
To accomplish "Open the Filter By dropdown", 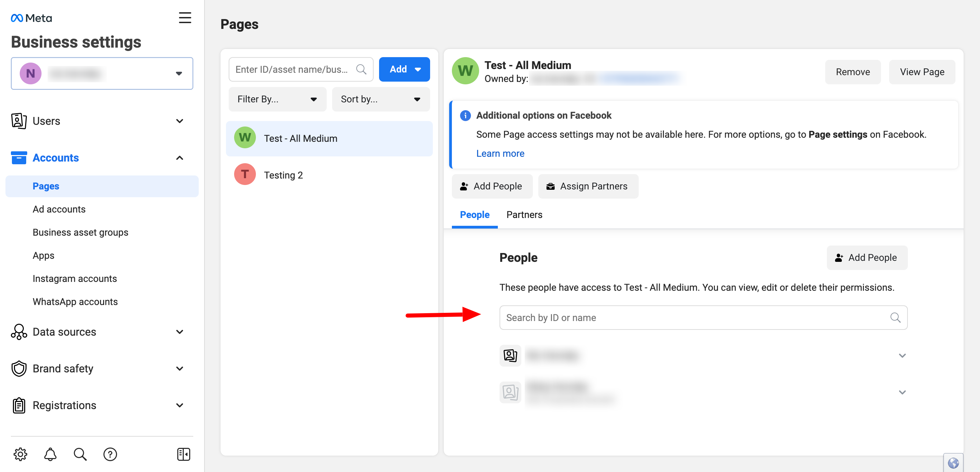I will (277, 99).
